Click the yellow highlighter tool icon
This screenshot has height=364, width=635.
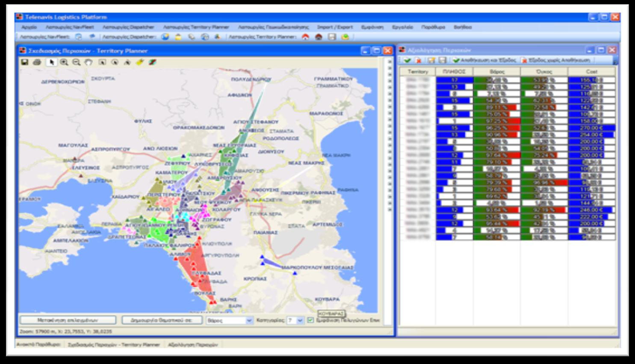(x=140, y=62)
